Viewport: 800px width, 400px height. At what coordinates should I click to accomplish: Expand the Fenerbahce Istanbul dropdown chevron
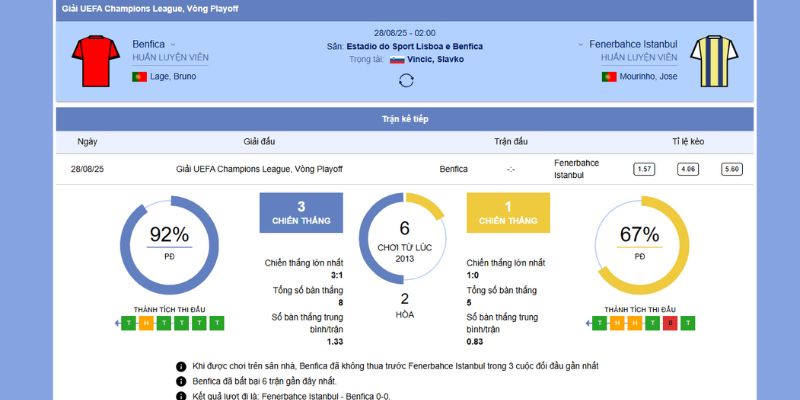580,44
